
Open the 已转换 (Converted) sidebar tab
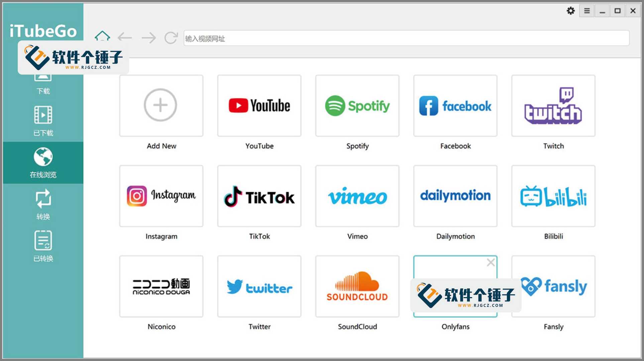(x=43, y=246)
